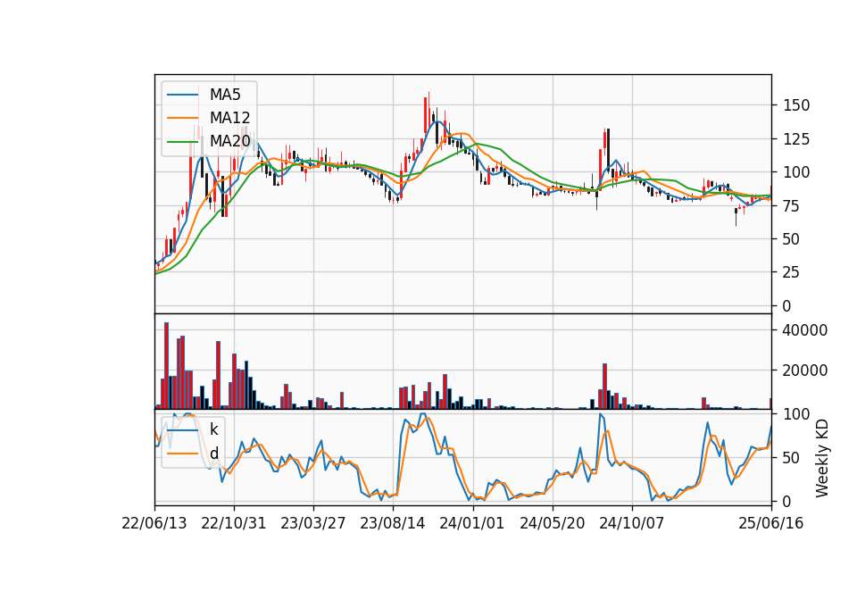
Task: Select the 24/01/01 date tick label
Action: click(472, 523)
